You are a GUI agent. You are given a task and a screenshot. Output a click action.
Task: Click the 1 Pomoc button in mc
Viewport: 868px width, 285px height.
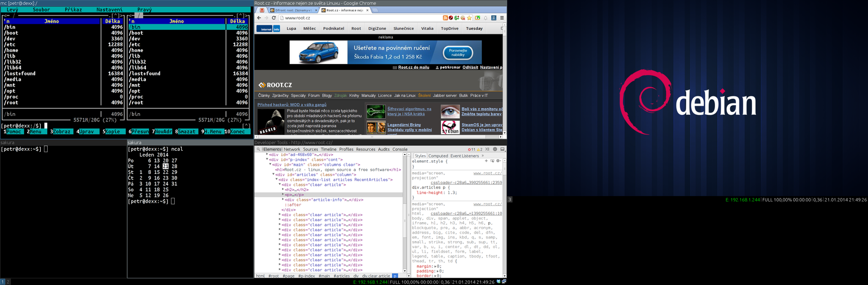tap(14, 131)
